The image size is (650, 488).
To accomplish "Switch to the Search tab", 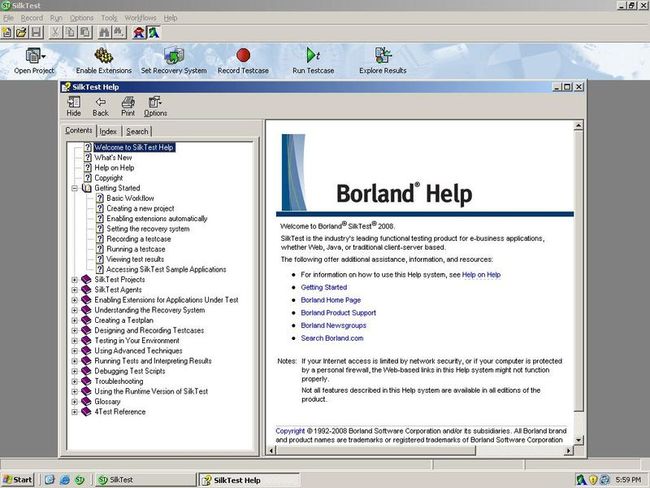I will pyautogui.click(x=137, y=131).
